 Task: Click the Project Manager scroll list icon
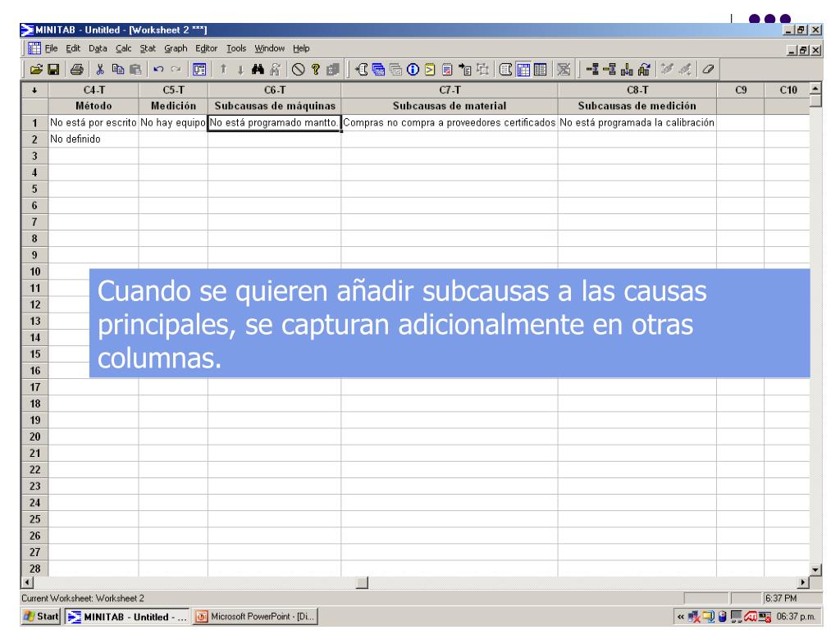coord(505,69)
